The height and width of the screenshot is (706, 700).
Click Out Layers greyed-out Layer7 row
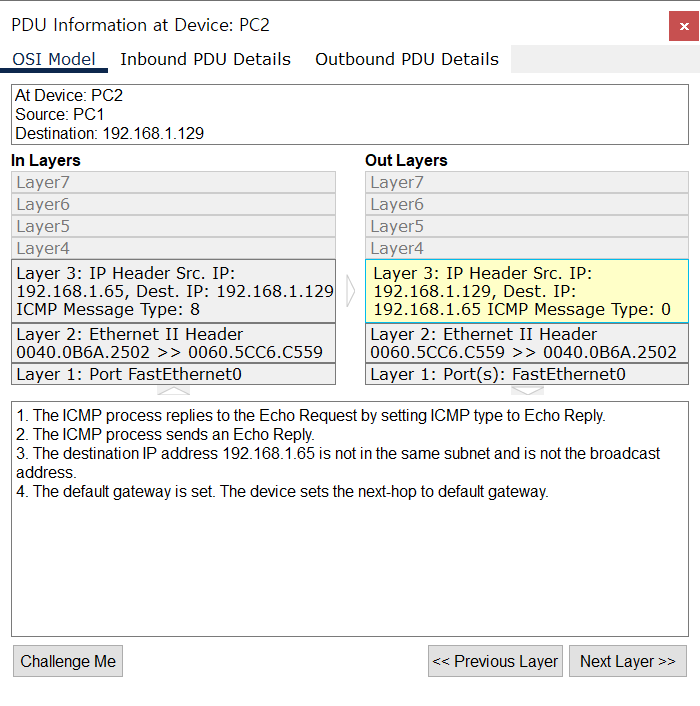[x=527, y=182]
